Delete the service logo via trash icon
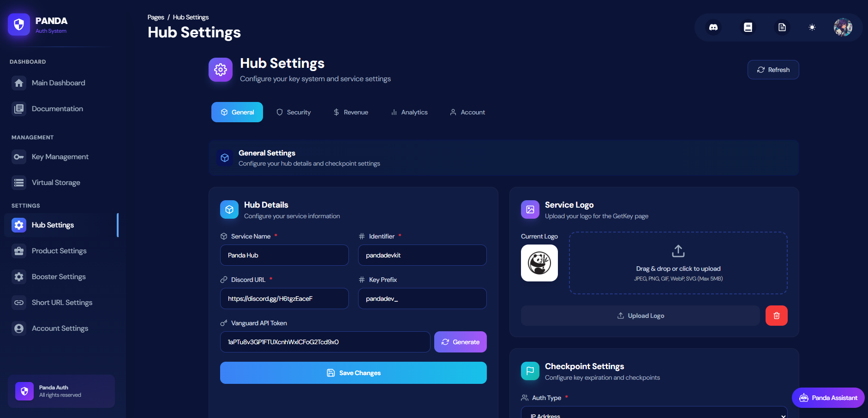 tap(777, 316)
